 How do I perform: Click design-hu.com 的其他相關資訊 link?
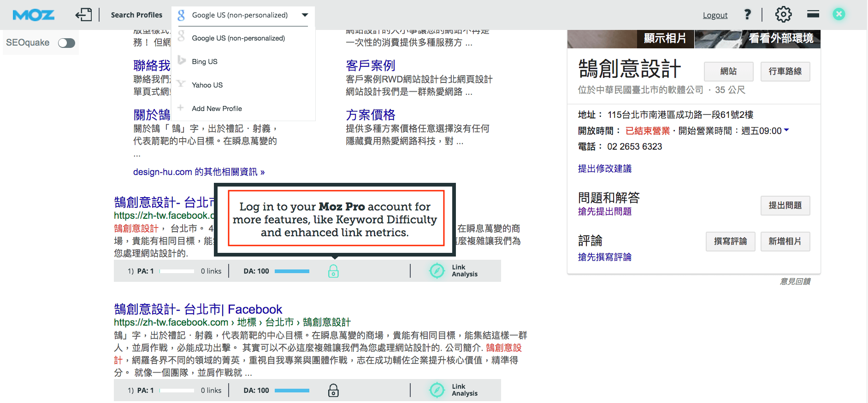point(199,172)
